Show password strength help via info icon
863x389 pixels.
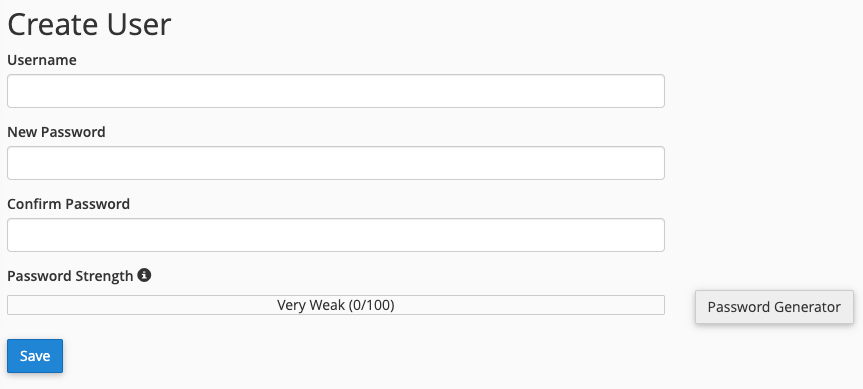[x=144, y=275]
